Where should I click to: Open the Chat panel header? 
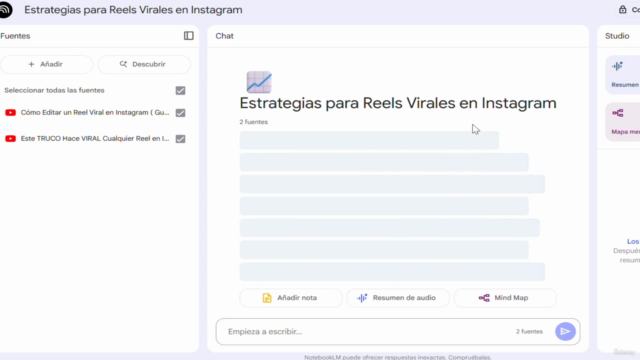click(224, 36)
